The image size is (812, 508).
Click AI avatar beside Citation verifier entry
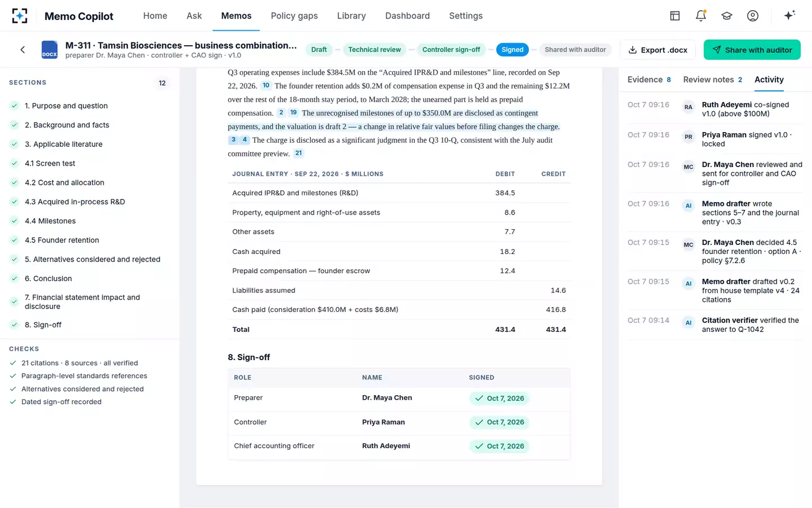point(689,323)
